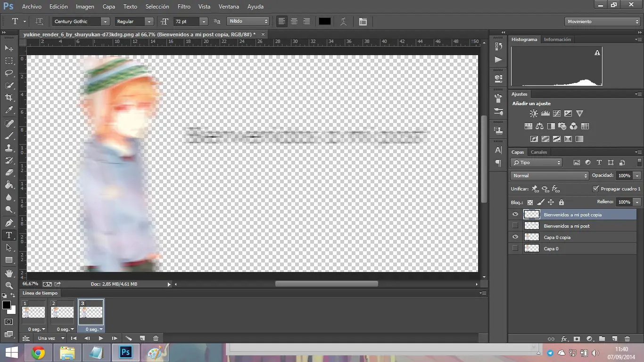644x362 pixels.
Task: Open the Archivo menu
Action: coord(32,7)
